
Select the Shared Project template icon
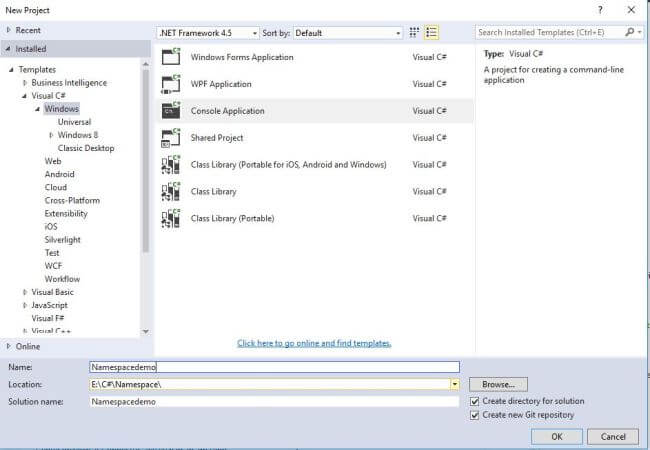tap(171, 138)
